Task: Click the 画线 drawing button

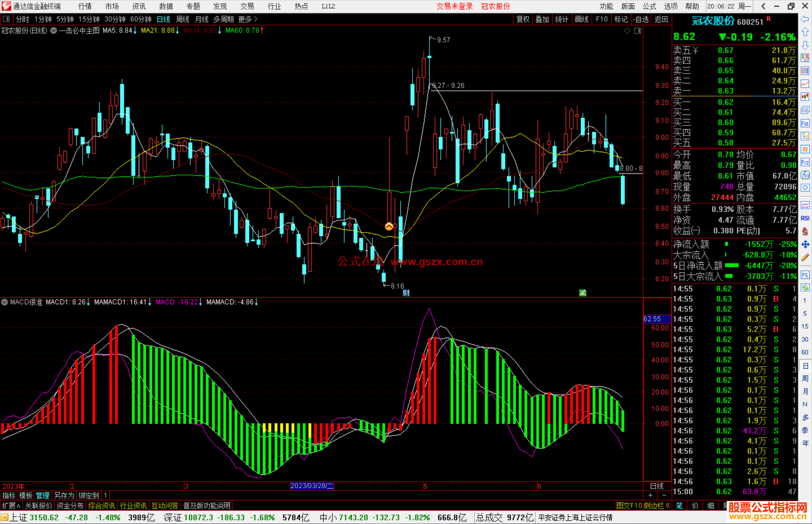Action: click(x=581, y=19)
